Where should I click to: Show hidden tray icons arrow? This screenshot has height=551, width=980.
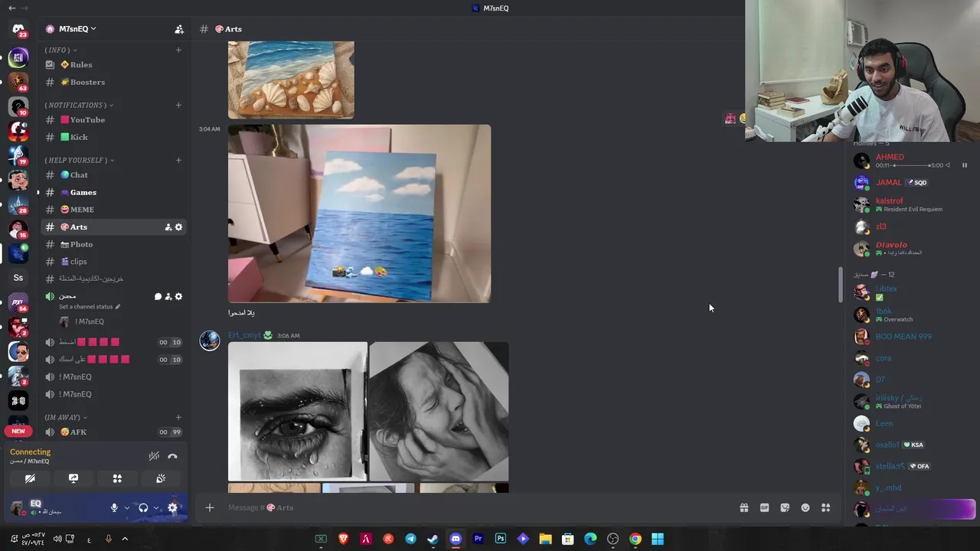pos(125,539)
